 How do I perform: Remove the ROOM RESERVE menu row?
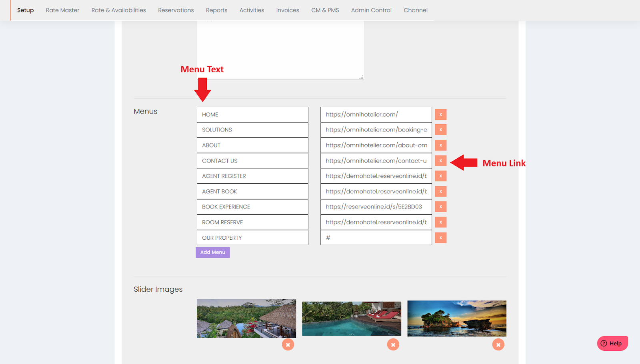[x=440, y=222]
